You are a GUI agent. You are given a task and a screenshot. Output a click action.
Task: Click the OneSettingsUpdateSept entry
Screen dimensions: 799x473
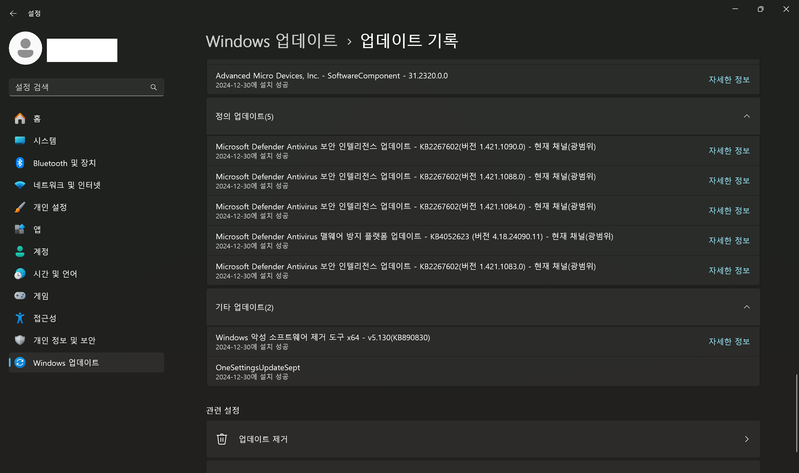[x=483, y=372]
